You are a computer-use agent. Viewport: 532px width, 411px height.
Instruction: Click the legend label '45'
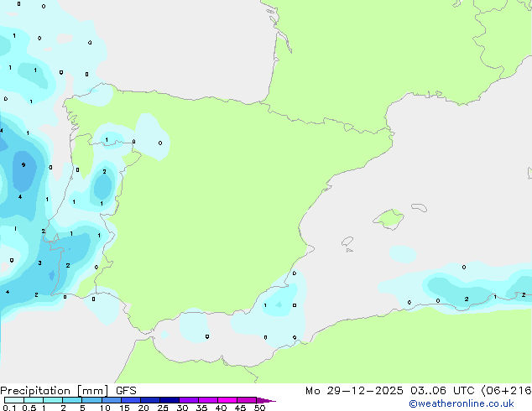(240, 408)
